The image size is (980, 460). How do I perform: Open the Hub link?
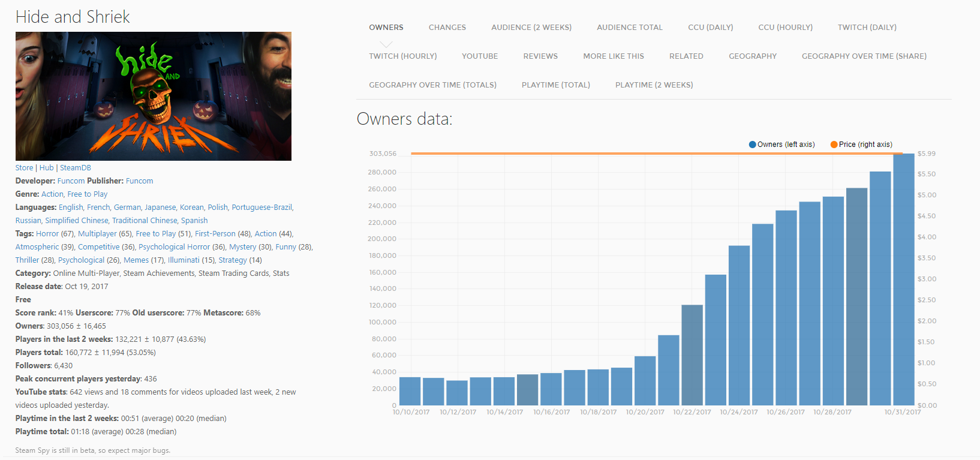pyautogui.click(x=46, y=168)
